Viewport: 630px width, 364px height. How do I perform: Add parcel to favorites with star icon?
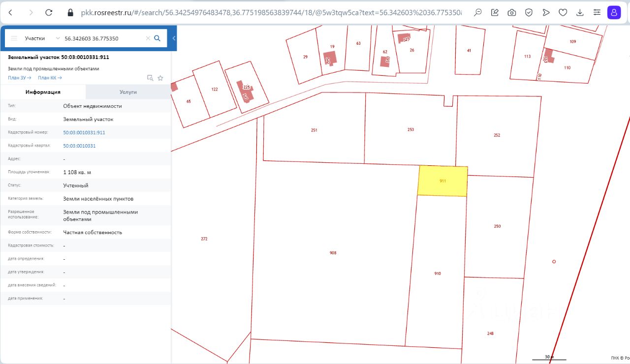click(x=160, y=78)
